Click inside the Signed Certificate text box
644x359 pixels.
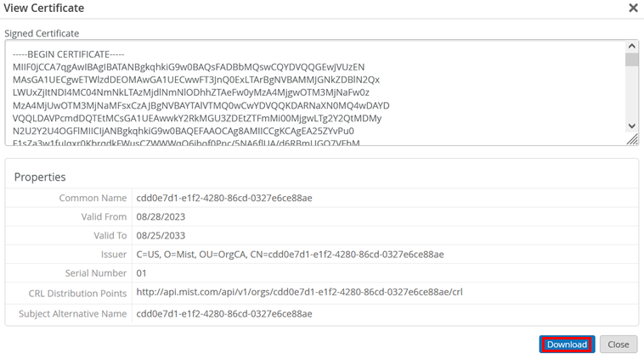[x=314, y=93]
